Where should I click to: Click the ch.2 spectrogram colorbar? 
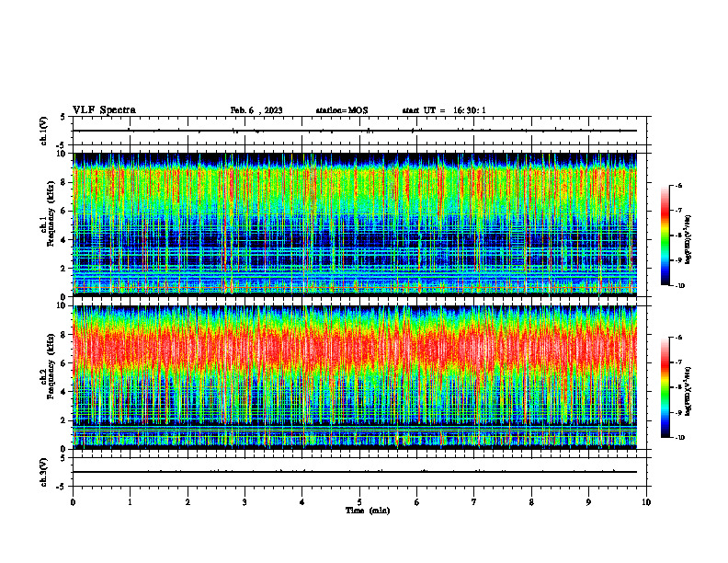[x=665, y=387]
